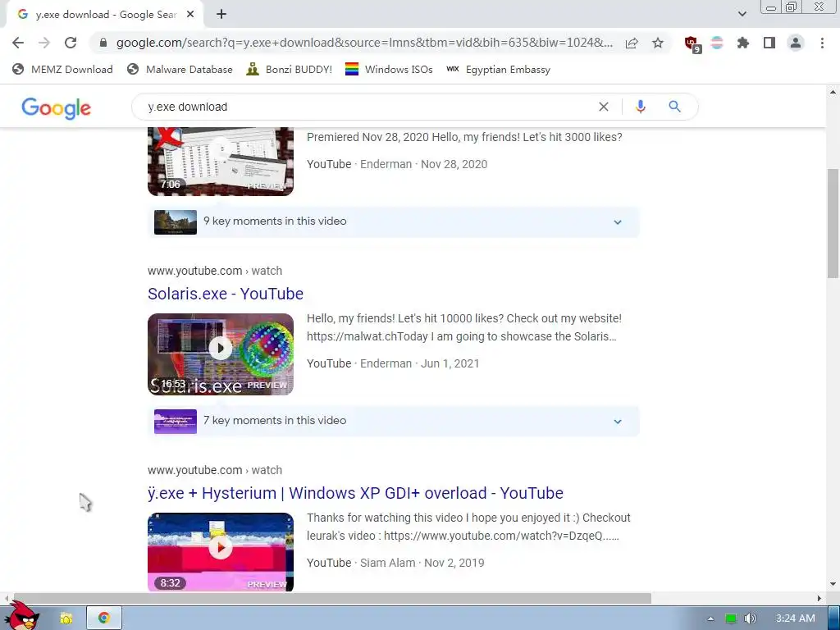The width and height of the screenshot is (840, 630).
Task: Open the MEMZ Download bookmark
Action: pos(62,70)
